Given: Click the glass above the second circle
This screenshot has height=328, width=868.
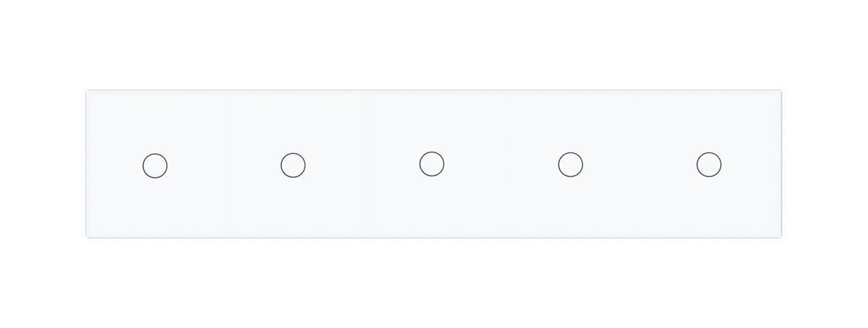Looking at the screenshot, I should pyautogui.click(x=293, y=119).
